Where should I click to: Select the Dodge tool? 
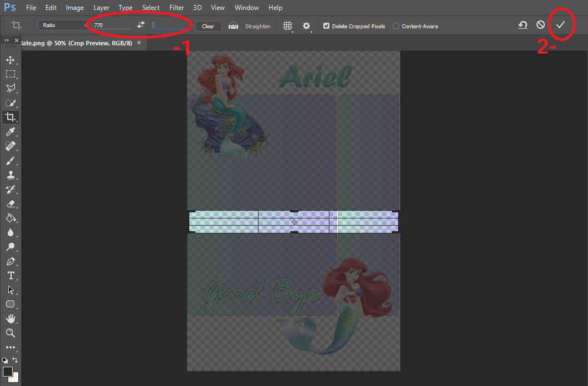click(x=11, y=247)
